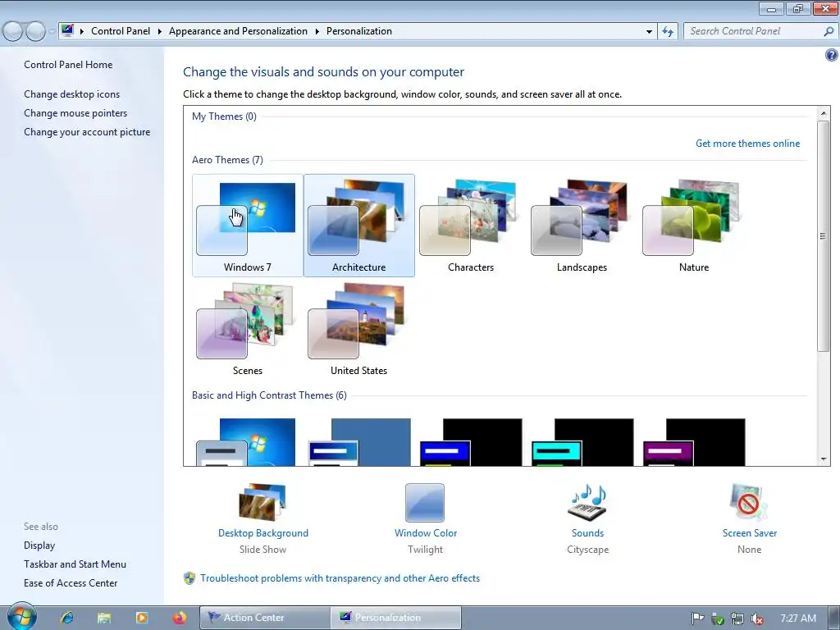Go Forward with the forward arrow
The width and height of the screenshot is (840, 630).
coord(36,32)
